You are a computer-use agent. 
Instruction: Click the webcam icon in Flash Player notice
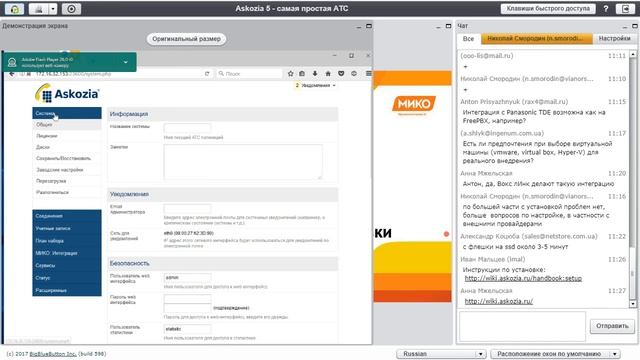(x=12, y=62)
